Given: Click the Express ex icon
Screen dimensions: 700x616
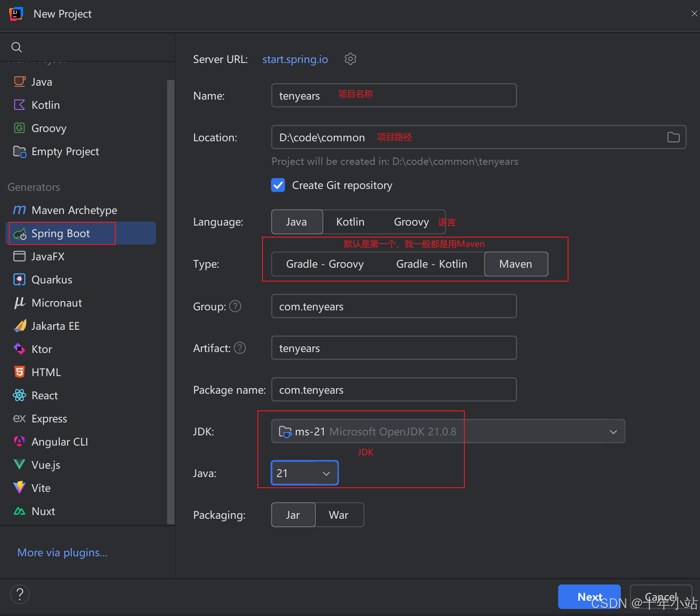Looking at the screenshot, I should click(x=19, y=419).
